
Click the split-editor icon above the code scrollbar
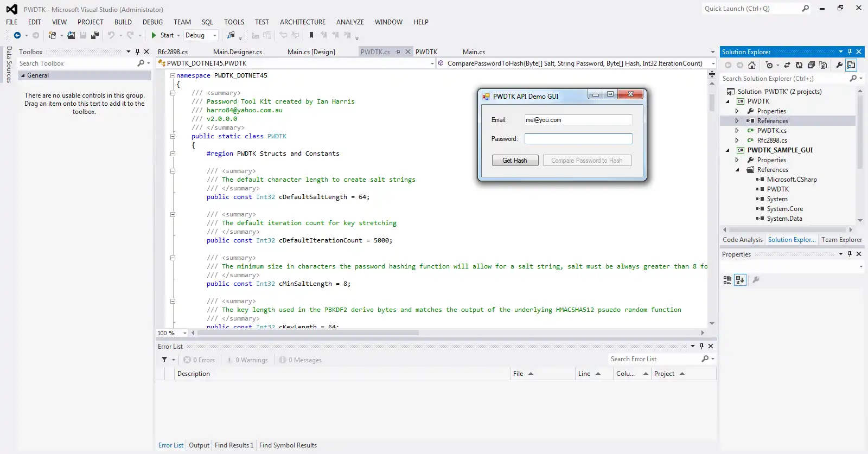click(x=712, y=74)
